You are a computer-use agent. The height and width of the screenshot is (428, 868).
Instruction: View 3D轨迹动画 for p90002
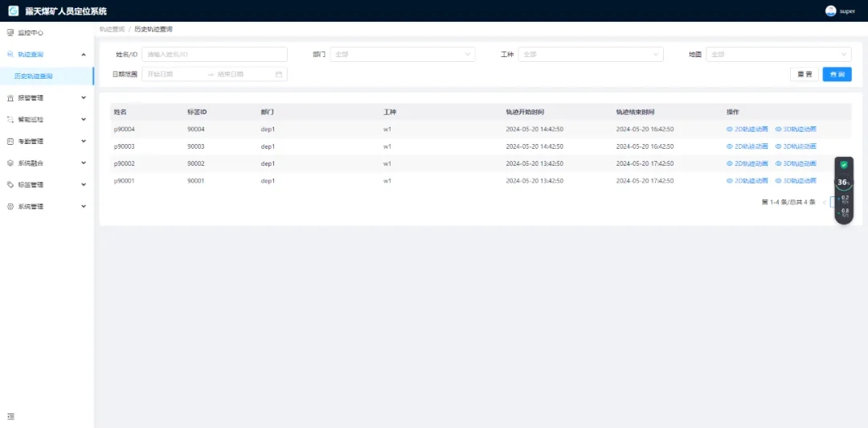(x=796, y=163)
